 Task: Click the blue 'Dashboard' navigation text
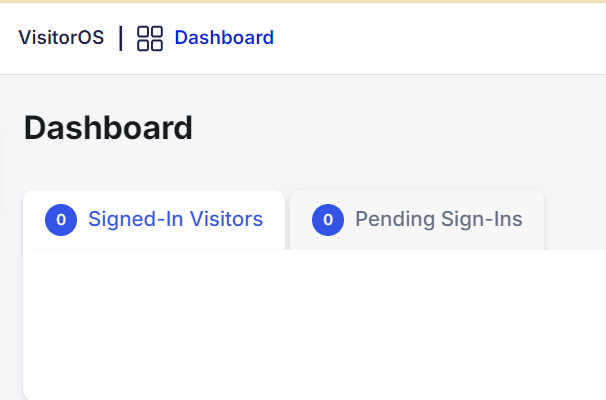click(x=224, y=38)
